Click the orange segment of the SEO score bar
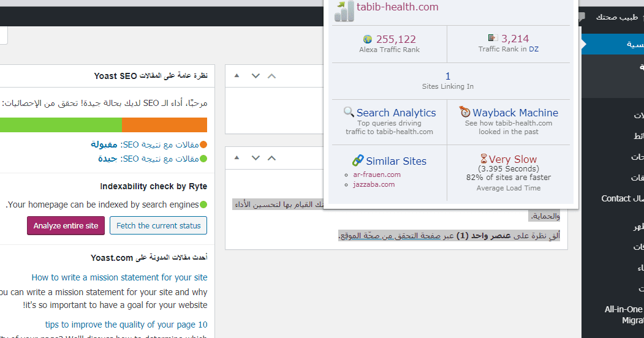Viewport: 644px width, 338px height. (x=164, y=125)
